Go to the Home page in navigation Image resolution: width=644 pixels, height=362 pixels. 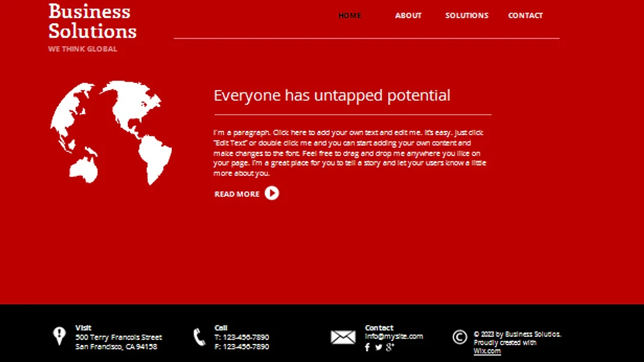[x=350, y=16]
